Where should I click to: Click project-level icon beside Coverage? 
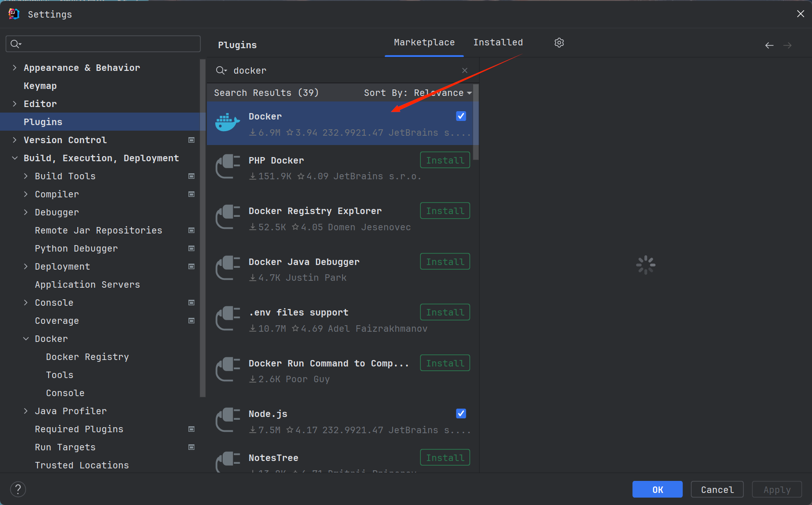coord(191,321)
